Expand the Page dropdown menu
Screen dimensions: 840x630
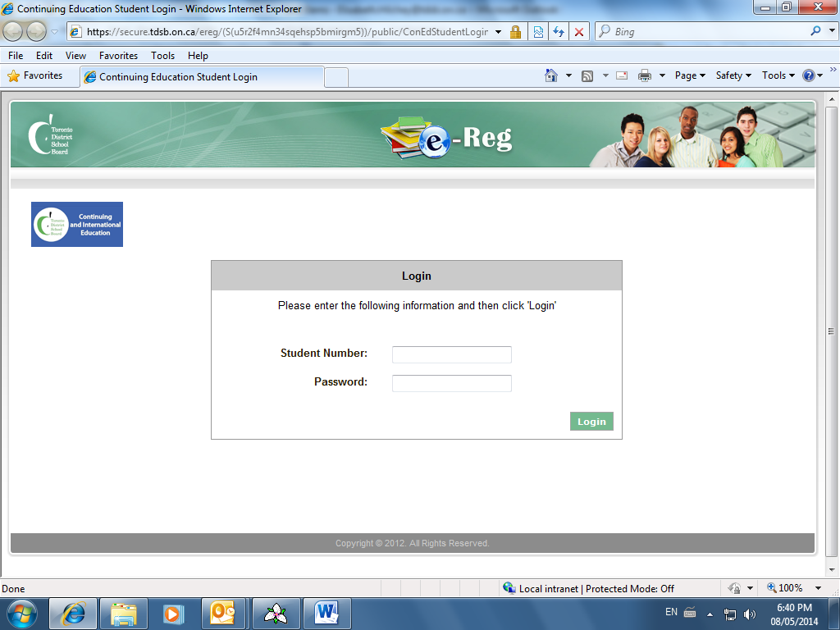coord(690,75)
